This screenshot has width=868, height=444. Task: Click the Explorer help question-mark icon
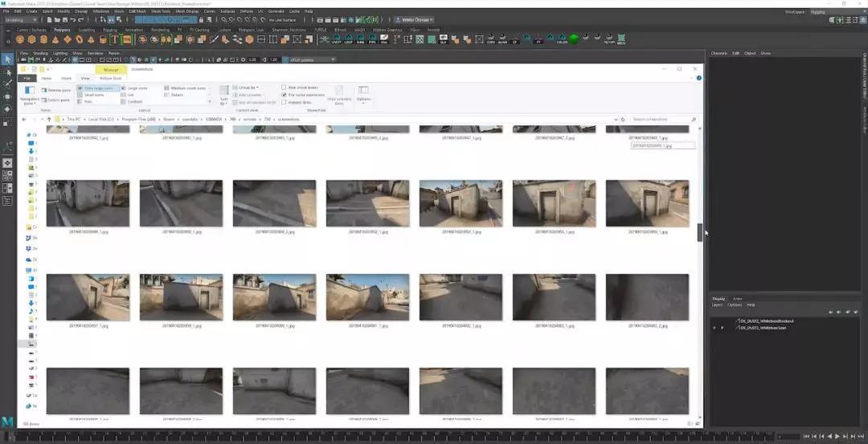(x=699, y=78)
